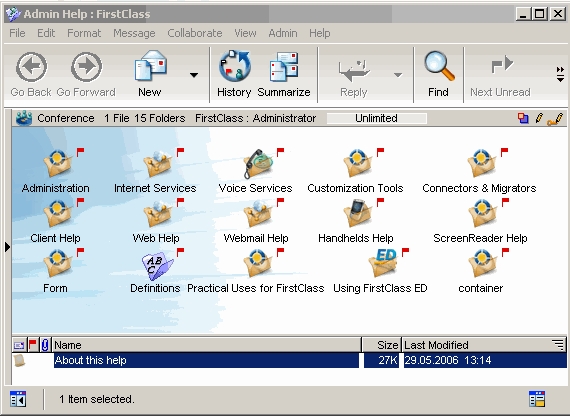Click the Summarize toolbar icon

(x=284, y=66)
